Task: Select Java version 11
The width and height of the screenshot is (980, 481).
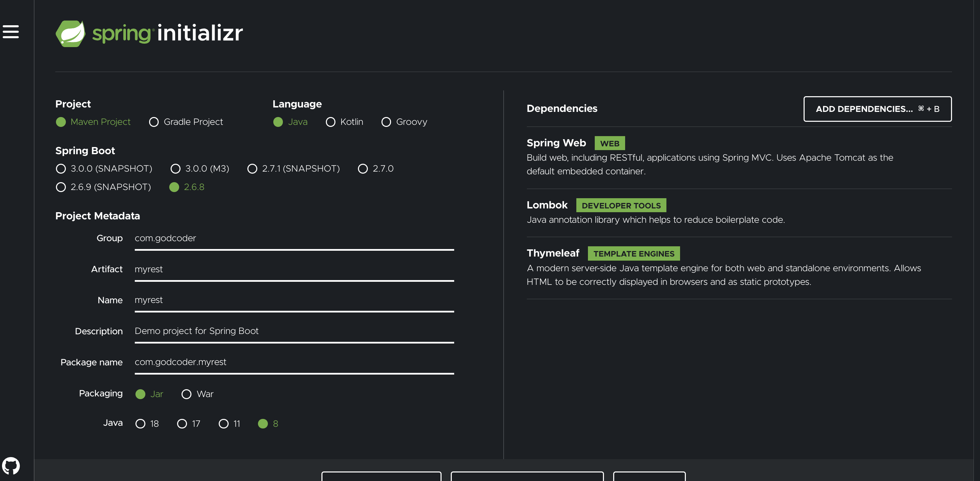Action: 224,424
